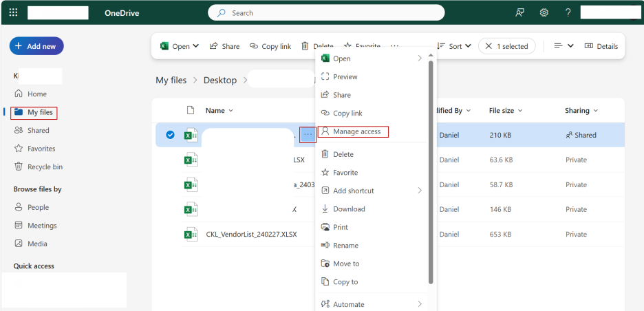The image size is (644, 311).
Task: Open the Sort dropdown
Action: pyautogui.click(x=454, y=46)
